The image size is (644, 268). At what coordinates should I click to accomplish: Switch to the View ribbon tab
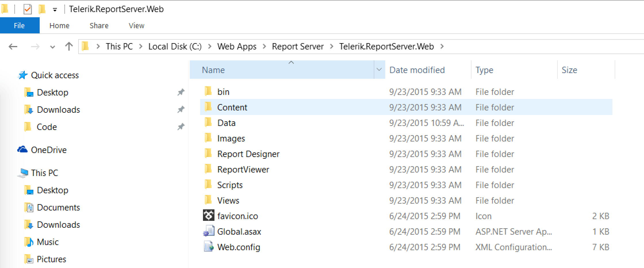[136, 26]
